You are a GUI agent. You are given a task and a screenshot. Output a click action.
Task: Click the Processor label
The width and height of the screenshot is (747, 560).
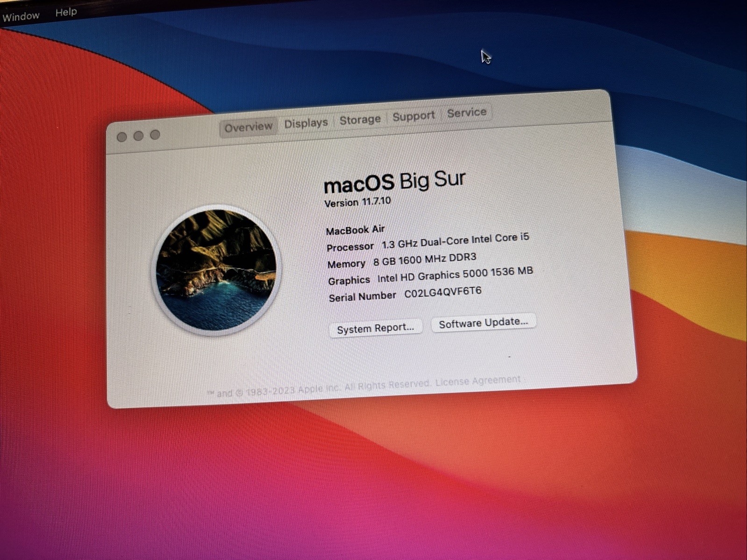tap(350, 247)
